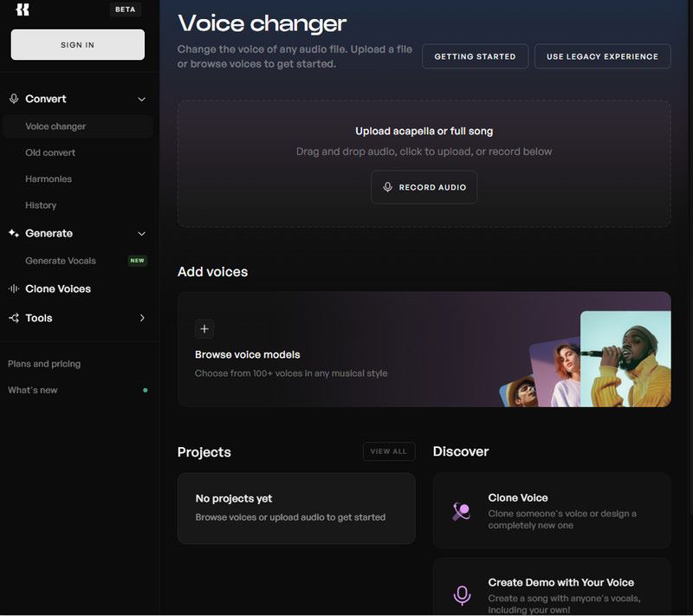693x616 pixels.
Task: Click the waveform icon beside Clone Voices
Action: tap(14, 289)
